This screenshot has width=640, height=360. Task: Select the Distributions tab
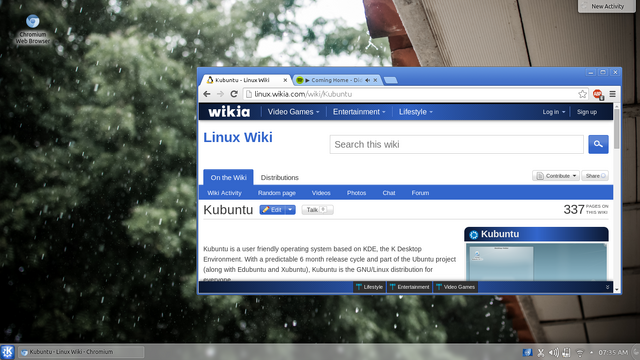tap(280, 177)
